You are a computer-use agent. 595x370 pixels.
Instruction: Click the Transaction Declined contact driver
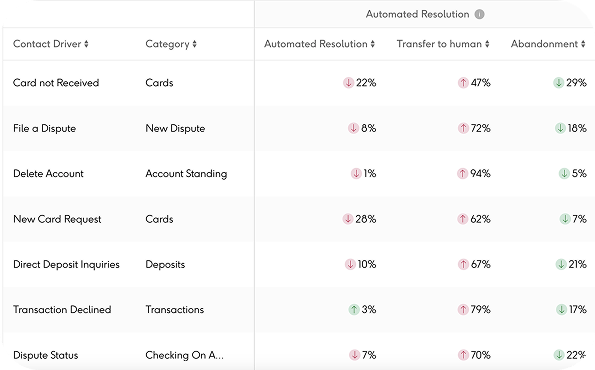click(x=62, y=310)
